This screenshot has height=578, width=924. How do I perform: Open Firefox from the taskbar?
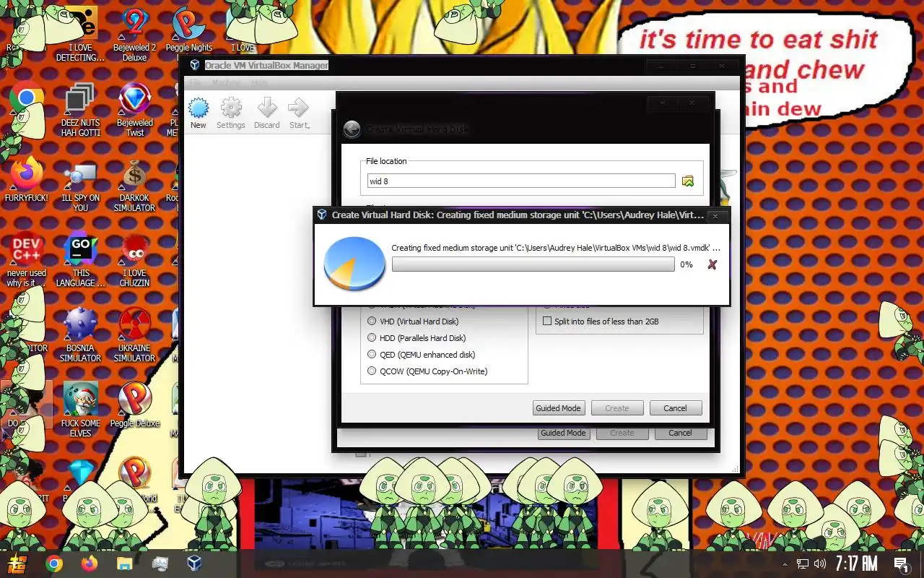point(90,564)
